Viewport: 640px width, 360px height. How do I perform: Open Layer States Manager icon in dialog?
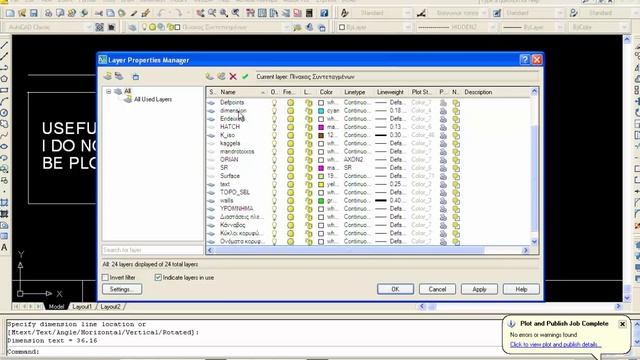[136, 76]
